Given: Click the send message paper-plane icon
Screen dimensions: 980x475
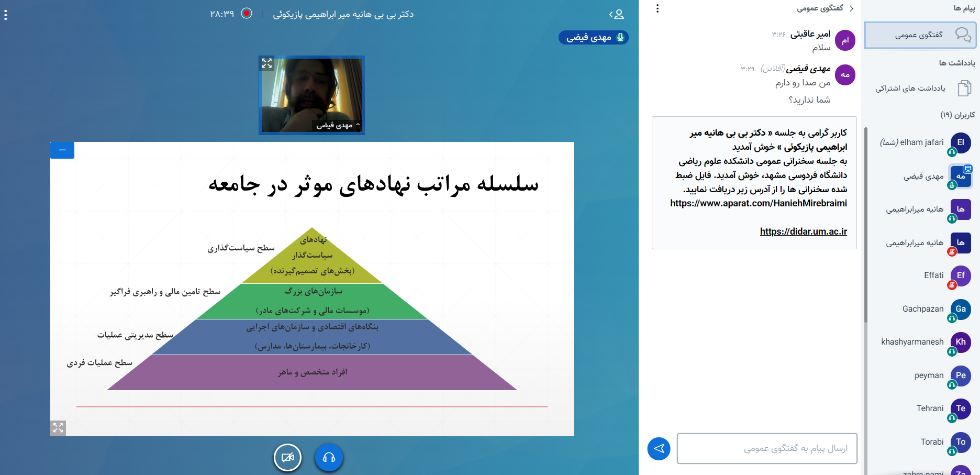Looking at the screenshot, I should 659,449.
